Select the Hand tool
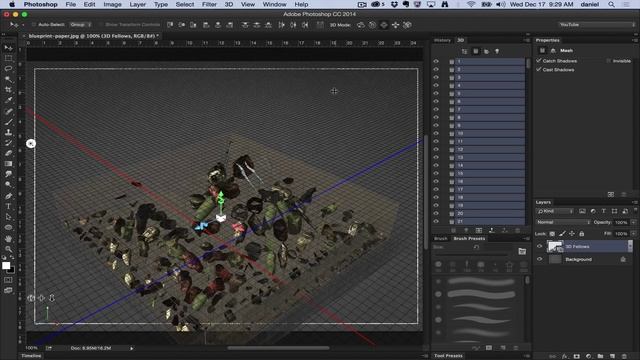The height and width of the screenshot is (360, 640). [8, 239]
